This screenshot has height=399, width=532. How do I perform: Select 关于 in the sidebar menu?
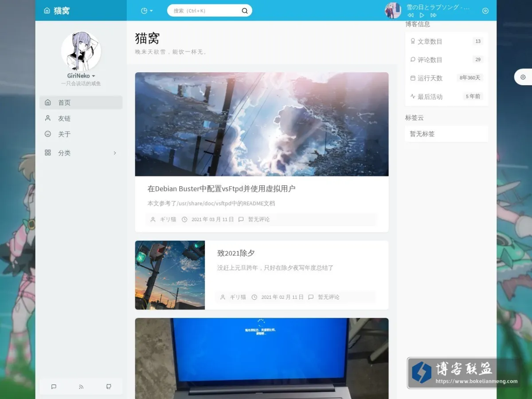tap(81, 134)
